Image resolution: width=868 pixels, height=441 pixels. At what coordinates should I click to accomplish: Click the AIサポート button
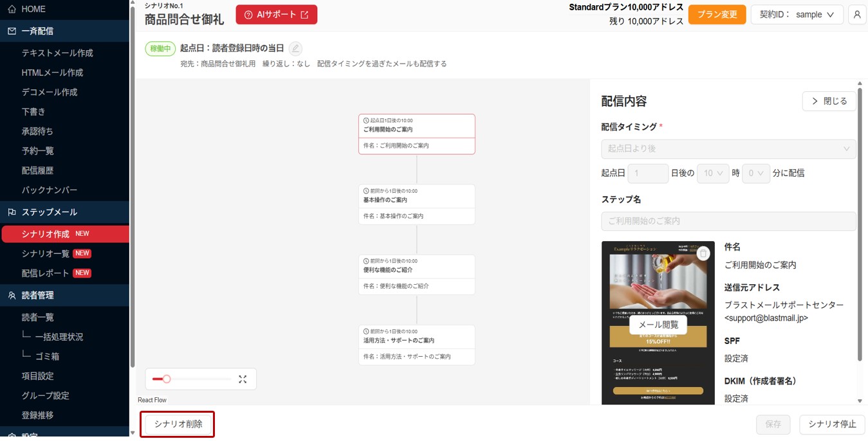277,15
